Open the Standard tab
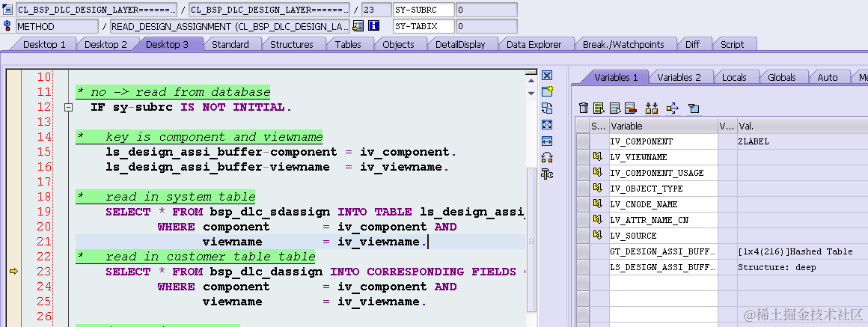868x327 pixels. coord(230,44)
